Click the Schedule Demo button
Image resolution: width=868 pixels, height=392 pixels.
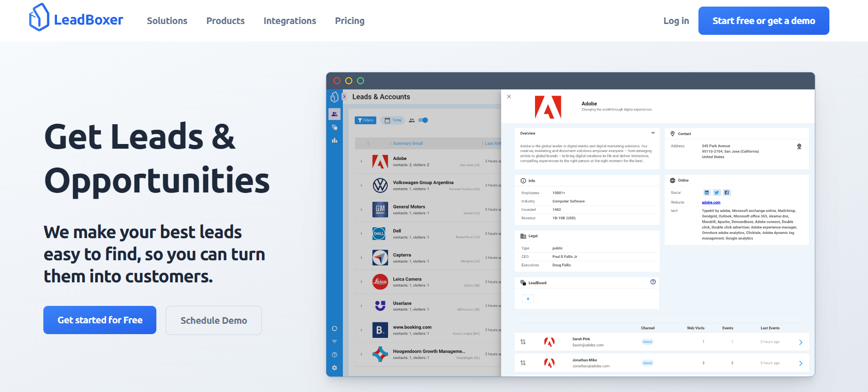214,320
